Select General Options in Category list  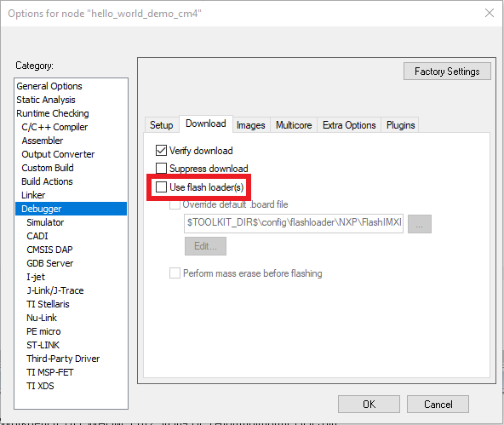49,86
